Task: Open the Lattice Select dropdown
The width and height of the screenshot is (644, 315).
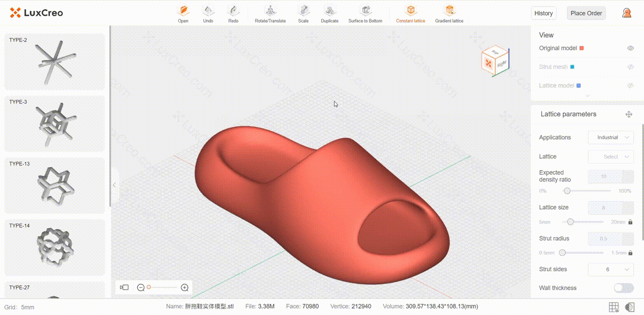Action: 611,157
